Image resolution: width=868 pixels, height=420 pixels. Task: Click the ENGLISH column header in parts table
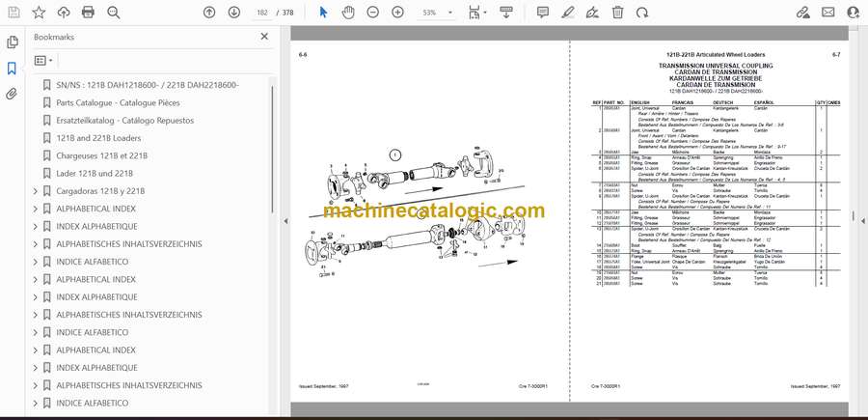(x=639, y=103)
